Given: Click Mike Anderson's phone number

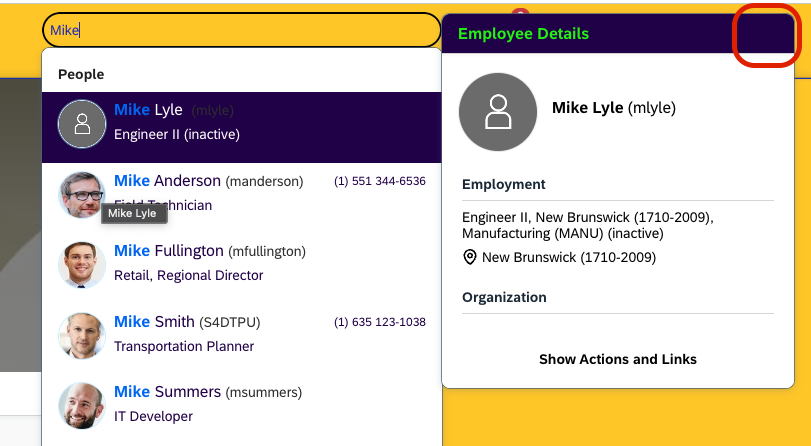Looking at the screenshot, I should tap(379, 181).
